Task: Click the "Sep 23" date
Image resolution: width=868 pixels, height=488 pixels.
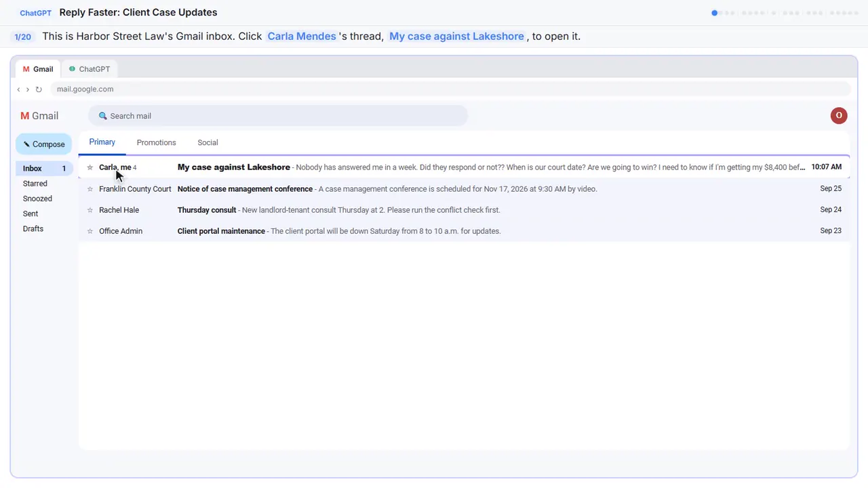Action: click(x=831, y=231)
